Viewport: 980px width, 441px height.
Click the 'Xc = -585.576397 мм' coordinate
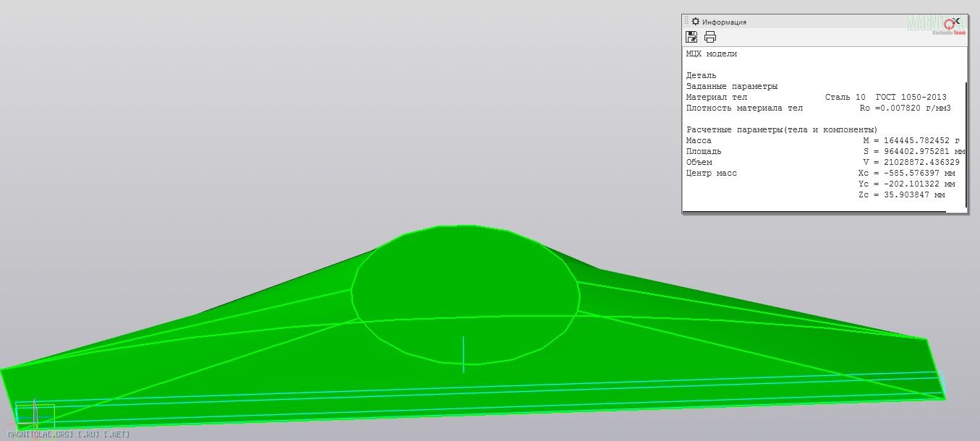pos(906,173)
